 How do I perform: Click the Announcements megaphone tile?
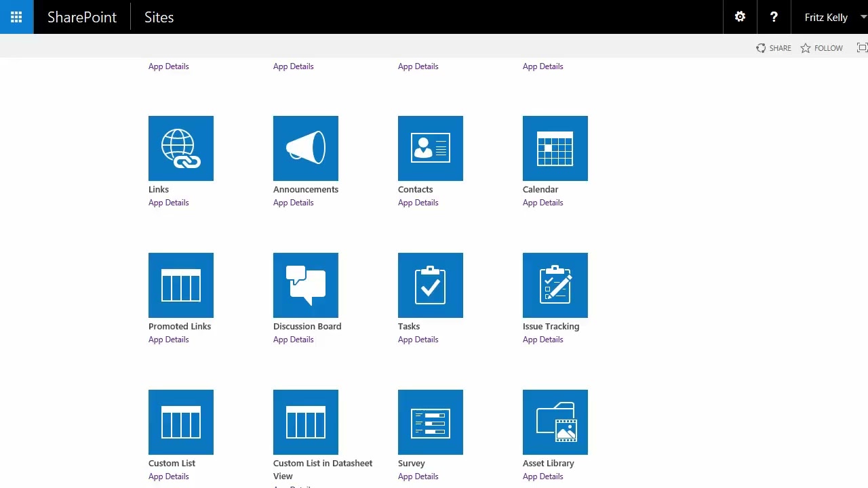coord(306,148)
